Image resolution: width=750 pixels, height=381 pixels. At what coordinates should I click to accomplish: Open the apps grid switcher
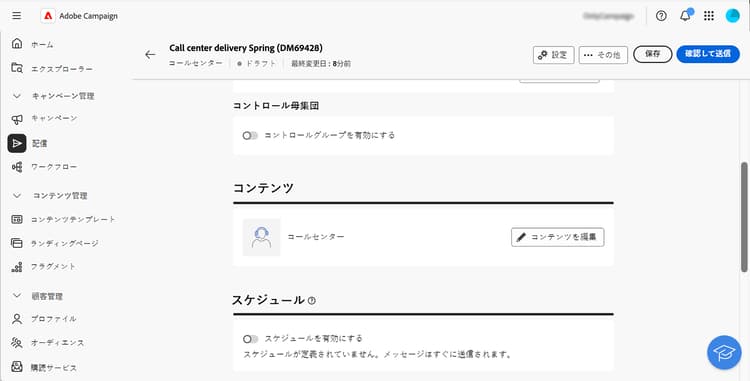[709, 16]
